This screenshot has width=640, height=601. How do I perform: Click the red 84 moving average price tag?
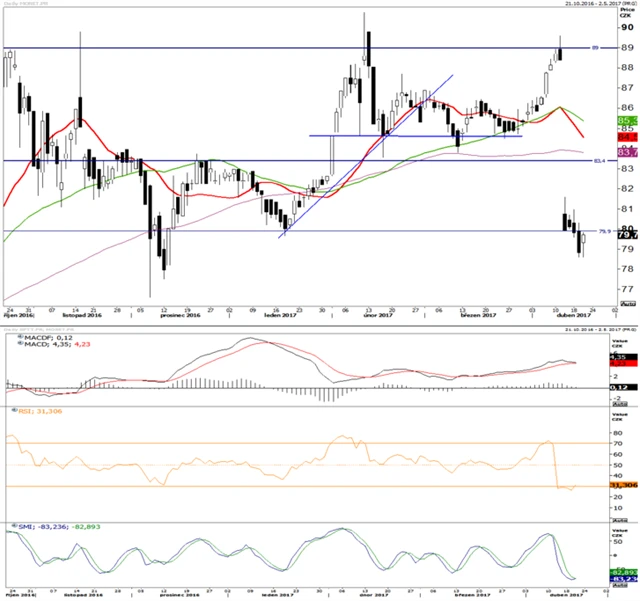tap(627, 136)
